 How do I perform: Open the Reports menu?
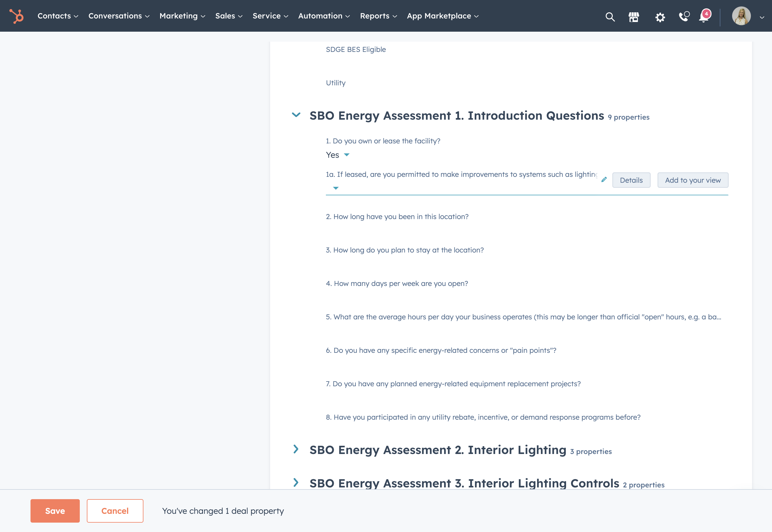click(x=378, y=16)
